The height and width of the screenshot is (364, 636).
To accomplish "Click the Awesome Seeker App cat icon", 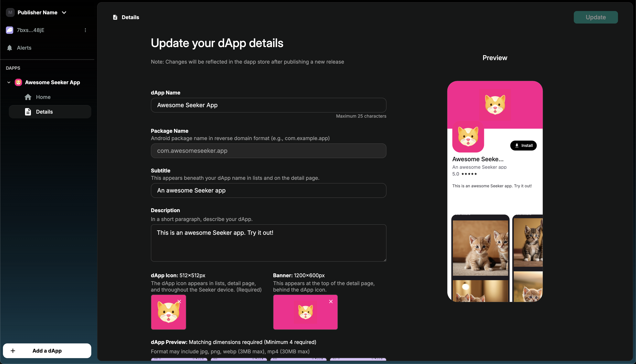I will coord(18,82).
